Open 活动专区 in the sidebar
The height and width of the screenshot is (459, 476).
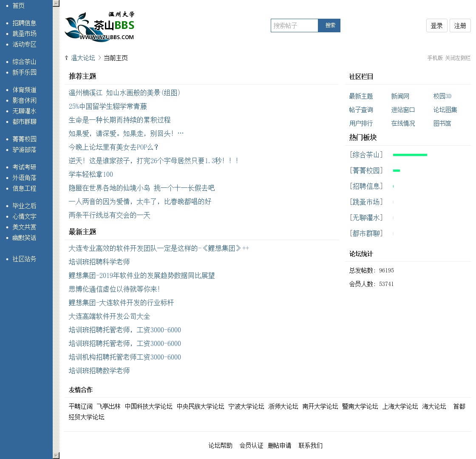pyautogui.click(x=24, y=44)
